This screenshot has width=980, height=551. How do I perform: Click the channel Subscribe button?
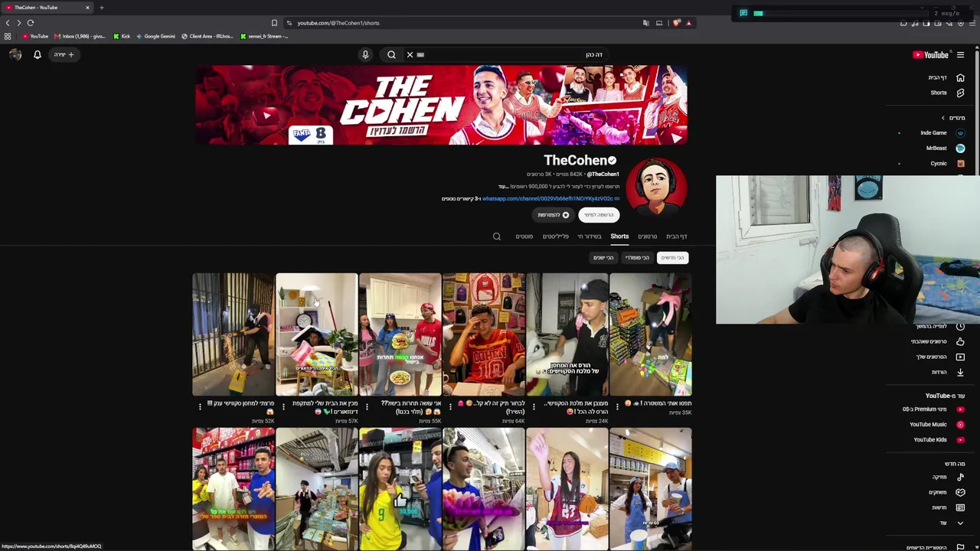pyautogui.click(x=597, y=215)
